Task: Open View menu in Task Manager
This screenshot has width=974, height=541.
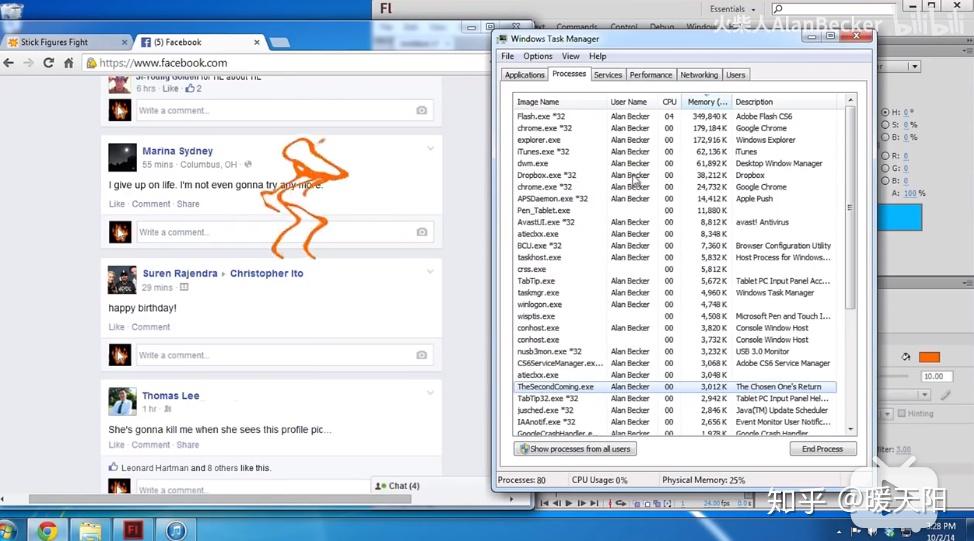Action: click(x=570, y=56)
